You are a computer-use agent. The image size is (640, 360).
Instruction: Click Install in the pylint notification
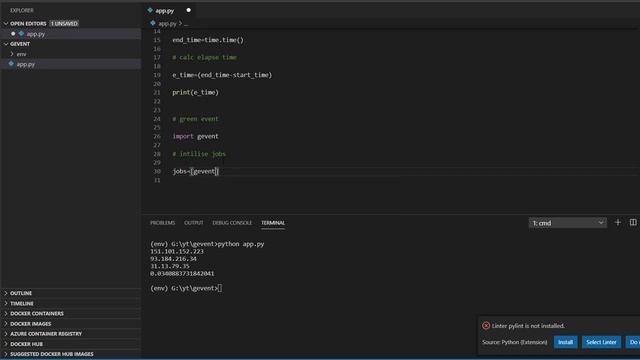(565, 342)
